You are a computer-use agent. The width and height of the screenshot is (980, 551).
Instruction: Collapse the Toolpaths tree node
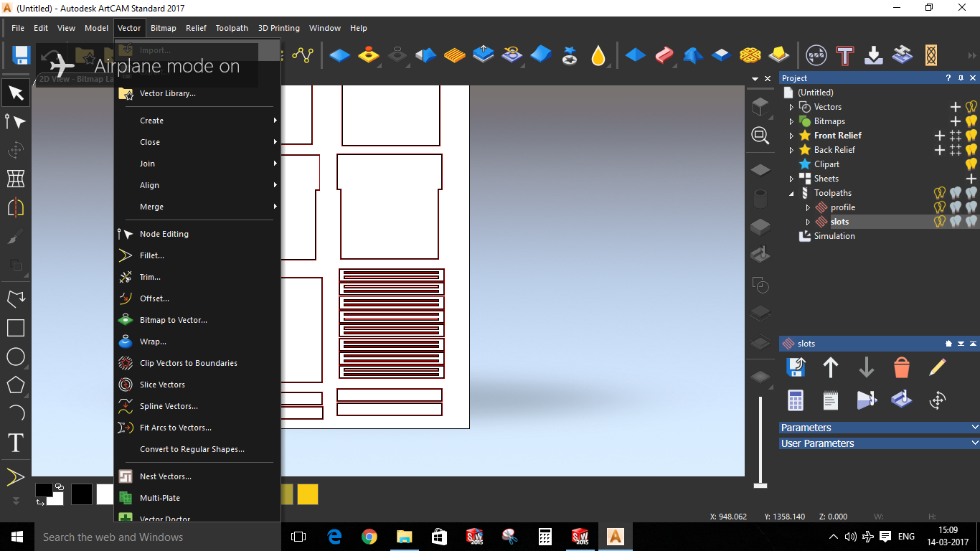coord(791,193)
